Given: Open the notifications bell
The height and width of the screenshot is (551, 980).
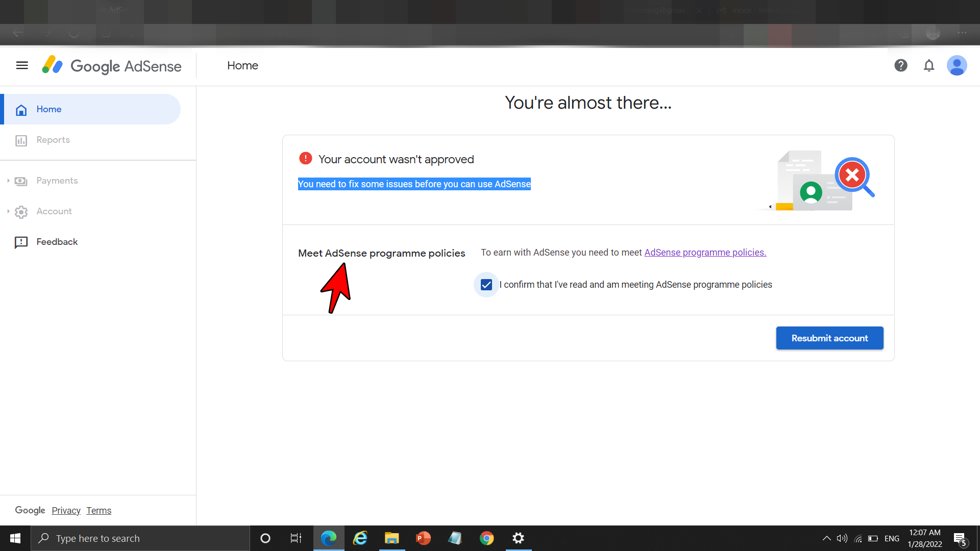Looking at the screenshot, I should point(929,65).
